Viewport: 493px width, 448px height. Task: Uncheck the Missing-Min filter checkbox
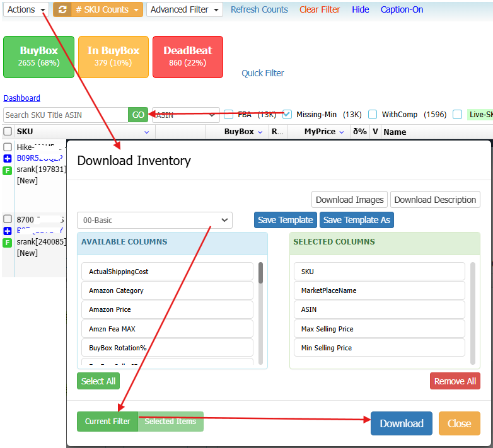click(287, 115)
